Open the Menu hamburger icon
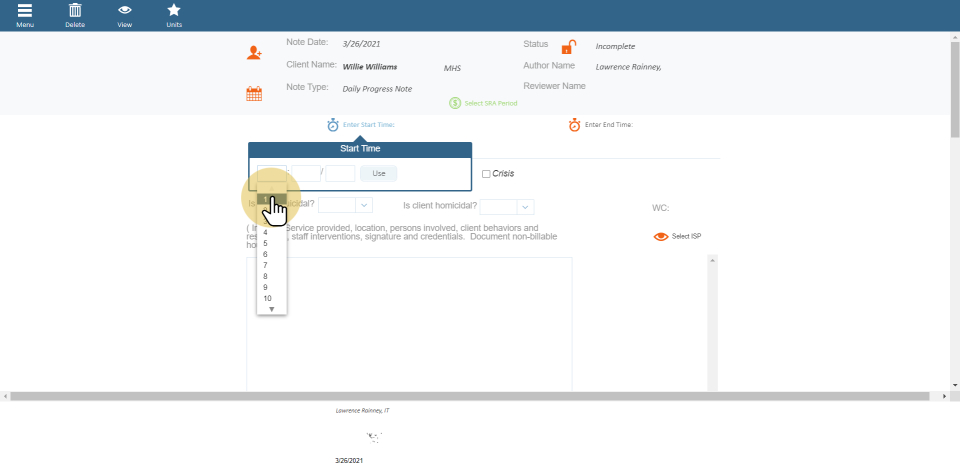Viewport: 960px width, 469px height. [24, 11]
